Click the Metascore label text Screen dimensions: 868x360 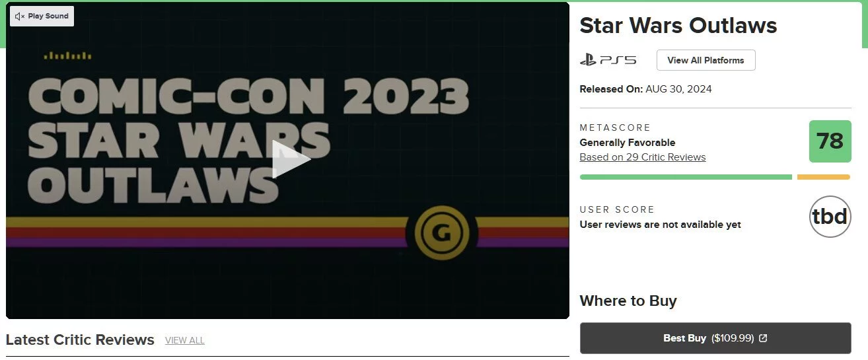(615, 127)
